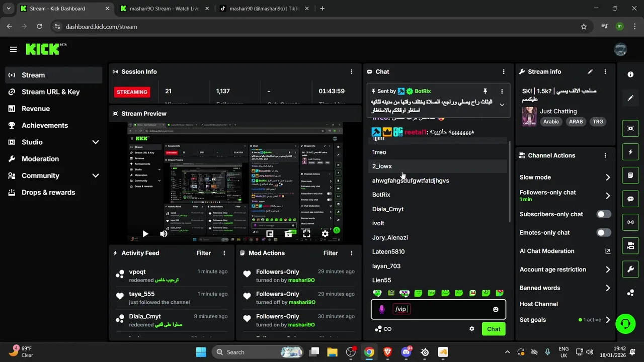Expand Set goals options

click(608, 320)
